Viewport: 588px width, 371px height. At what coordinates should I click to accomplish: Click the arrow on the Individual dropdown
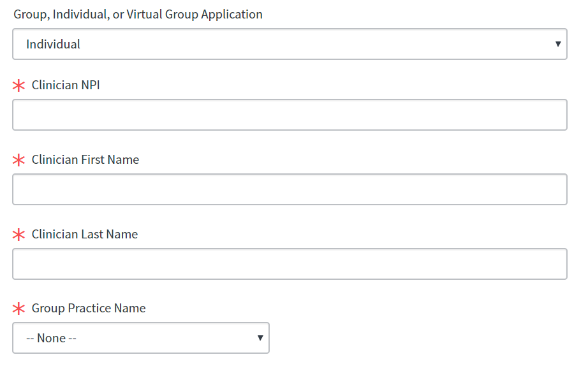tap(558, 44)
